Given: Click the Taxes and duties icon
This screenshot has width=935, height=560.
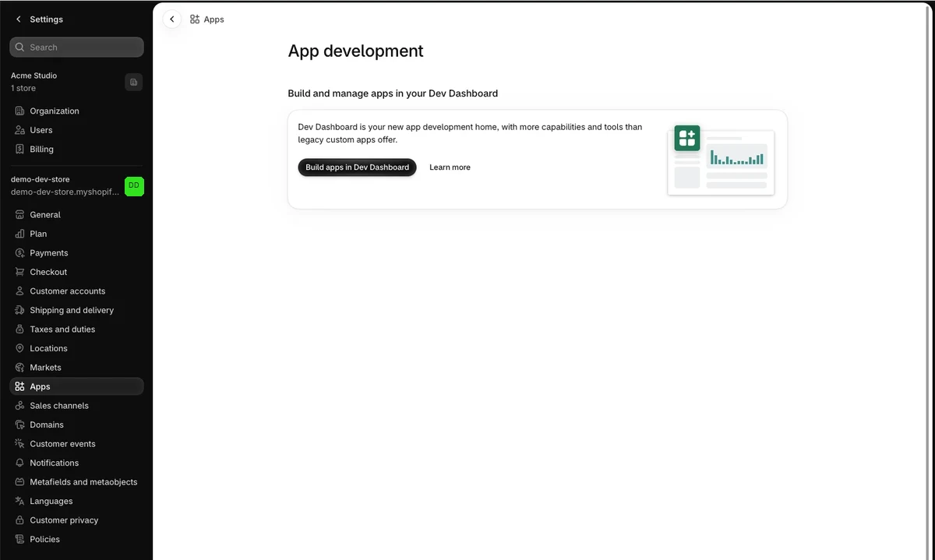Looking at the screenshot, I should coord(20,329).
